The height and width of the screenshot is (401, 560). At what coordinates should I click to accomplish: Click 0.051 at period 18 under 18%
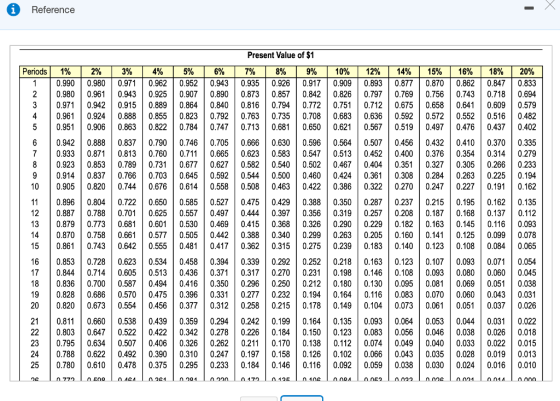pos(496,284)
